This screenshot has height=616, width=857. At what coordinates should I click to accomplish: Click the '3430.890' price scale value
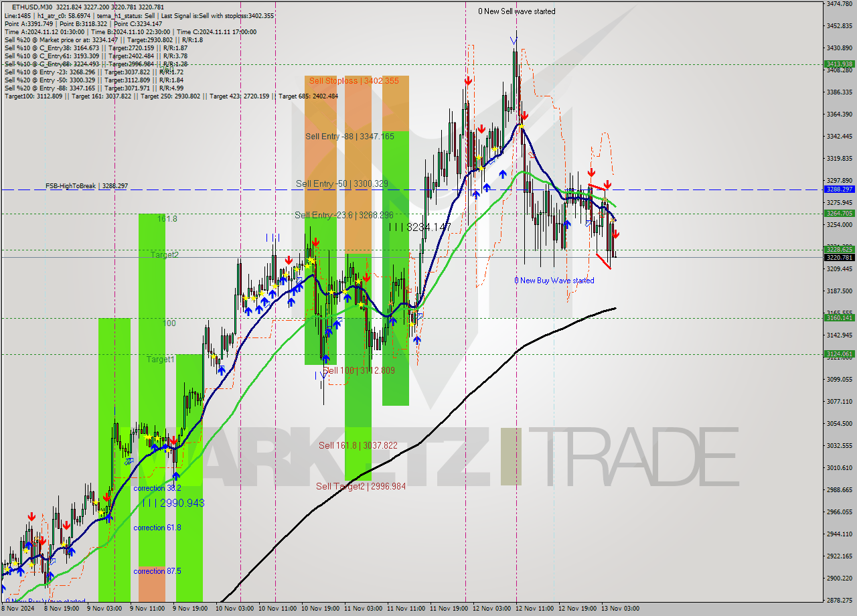click(x=839, y=48)
